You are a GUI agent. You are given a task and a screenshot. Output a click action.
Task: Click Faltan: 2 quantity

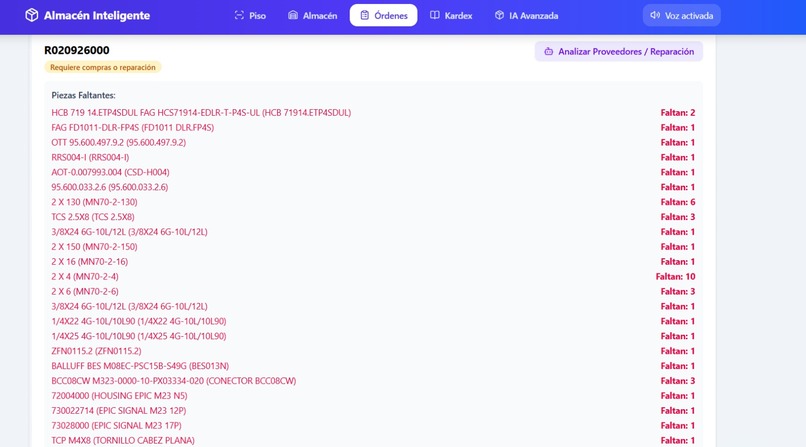point(678,113)
